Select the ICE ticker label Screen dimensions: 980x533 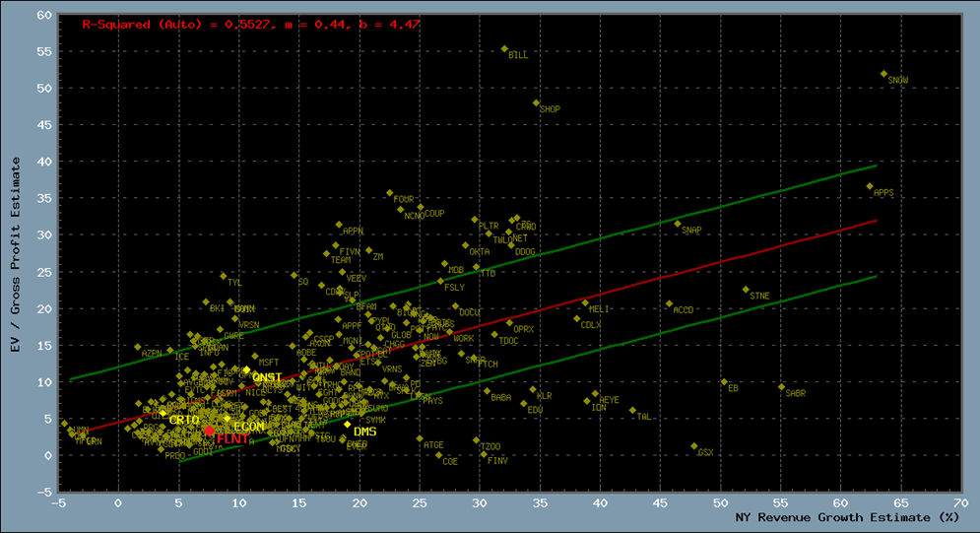pos(182,357)
